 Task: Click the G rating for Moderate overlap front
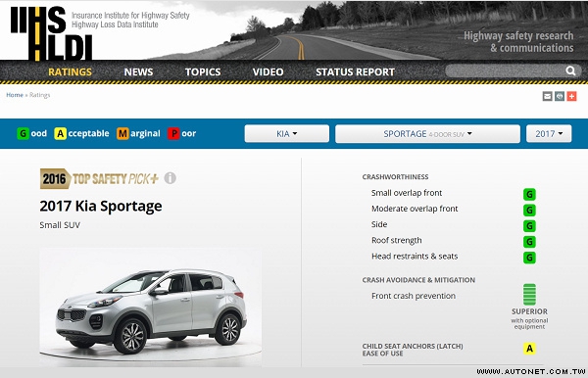[x=529, y=211]
